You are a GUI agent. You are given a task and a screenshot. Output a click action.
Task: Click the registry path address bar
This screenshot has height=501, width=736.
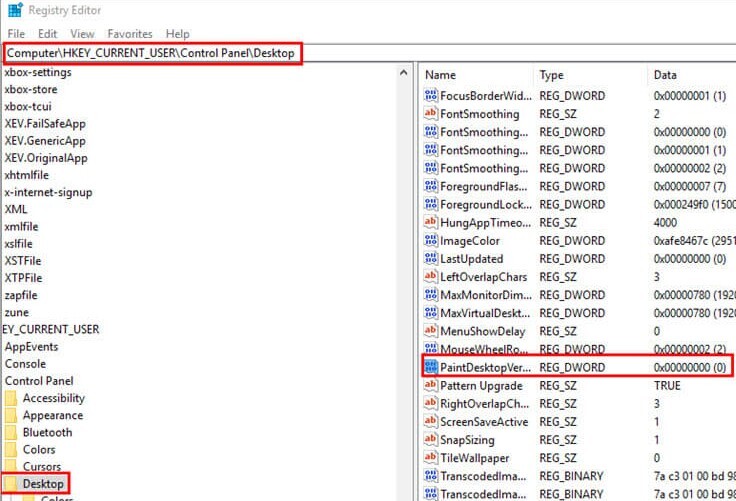coord(368,53)
